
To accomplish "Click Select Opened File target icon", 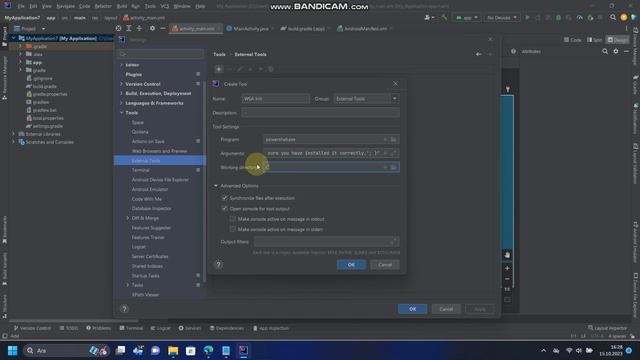I will (x=118, y=29).
